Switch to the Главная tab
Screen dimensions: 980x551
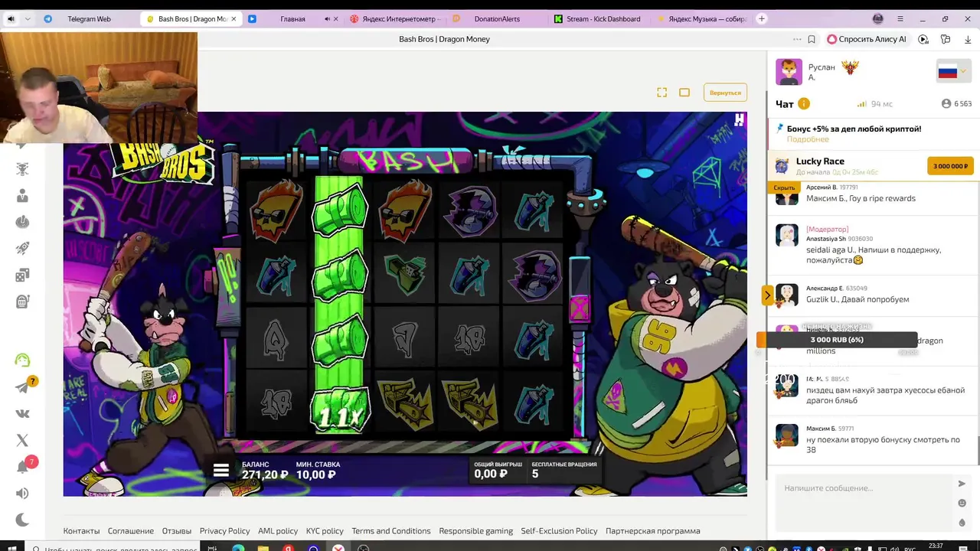point(292,19)
